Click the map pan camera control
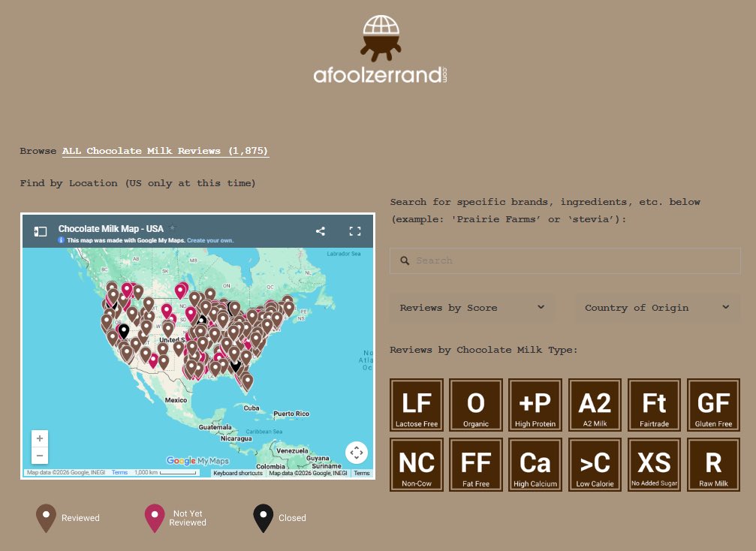 (x=357, y=452)
